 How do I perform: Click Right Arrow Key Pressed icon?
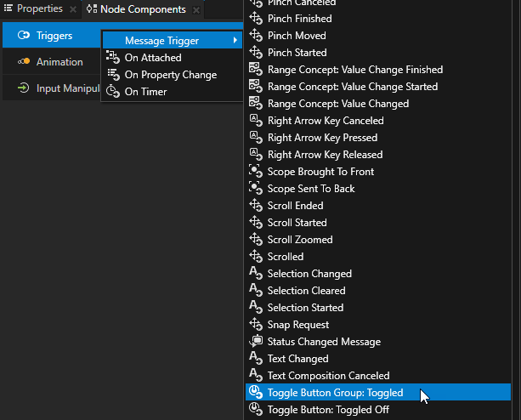pyautogui.click(x=256, y=137)
